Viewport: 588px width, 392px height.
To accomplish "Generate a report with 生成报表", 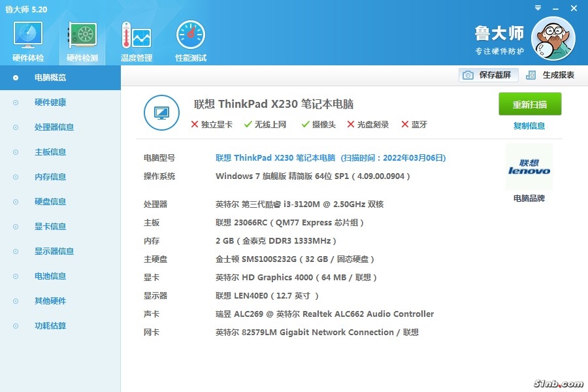I will pyautogui.click(x=550, y=75).
